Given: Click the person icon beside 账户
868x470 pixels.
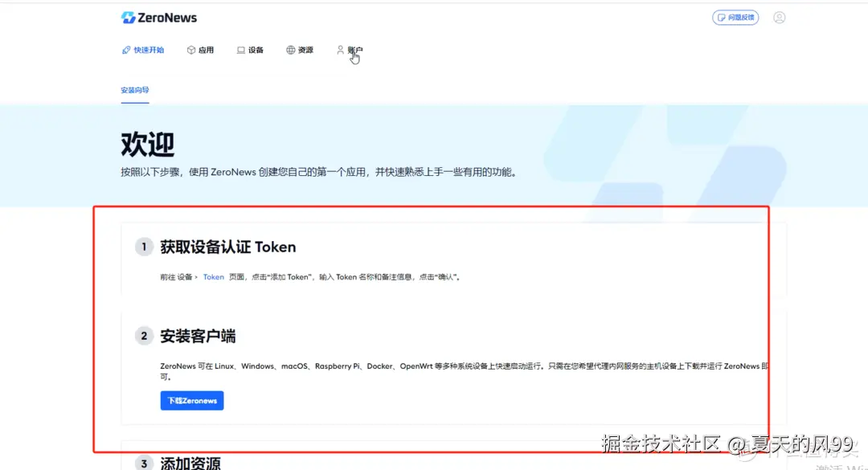Looking at the screenshot, I should 341,50.
